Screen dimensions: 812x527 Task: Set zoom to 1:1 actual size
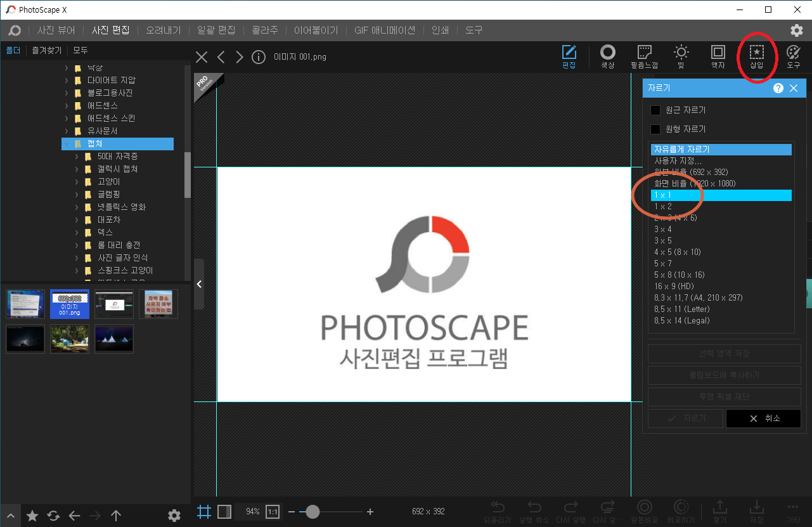[273, 512]
